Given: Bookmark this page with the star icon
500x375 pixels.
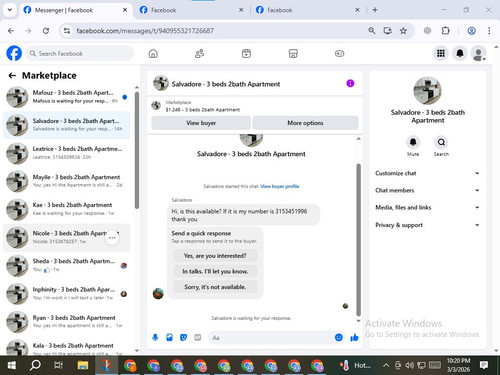Looking at the screenshot, I should (403, 31).
